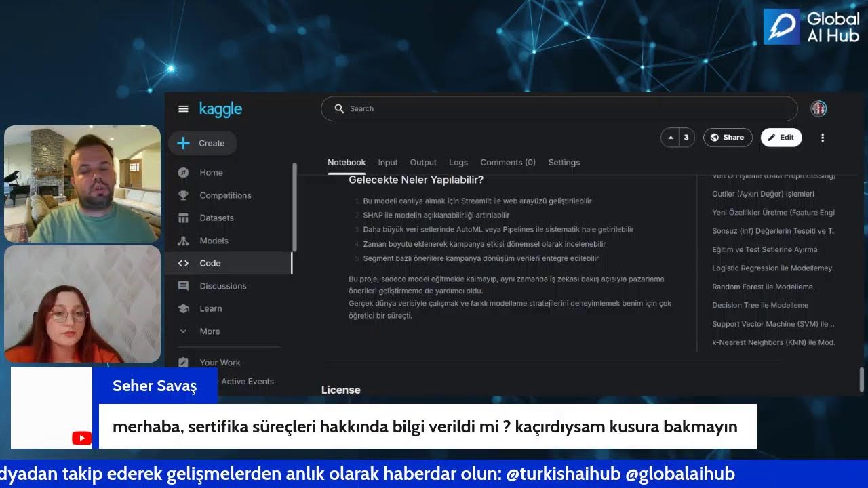868x488 pixels.
Task: Click the Share button
Action: tap(728, 137)
